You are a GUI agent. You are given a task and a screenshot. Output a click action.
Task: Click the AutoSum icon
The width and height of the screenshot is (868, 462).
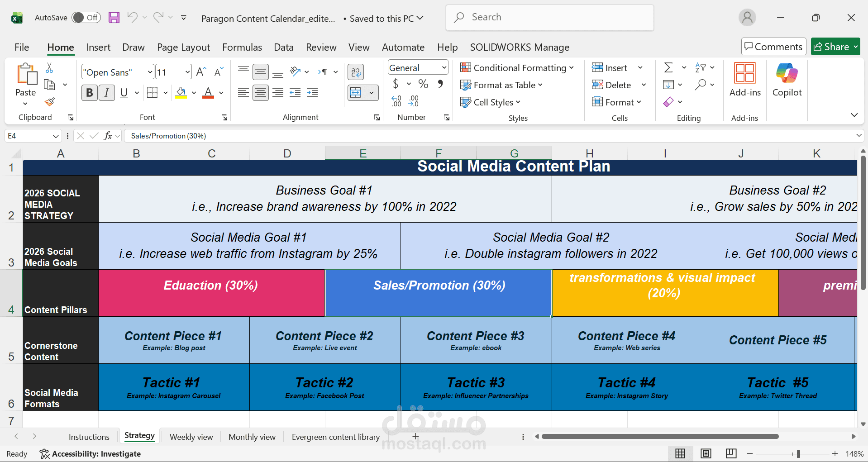[668, 67]
